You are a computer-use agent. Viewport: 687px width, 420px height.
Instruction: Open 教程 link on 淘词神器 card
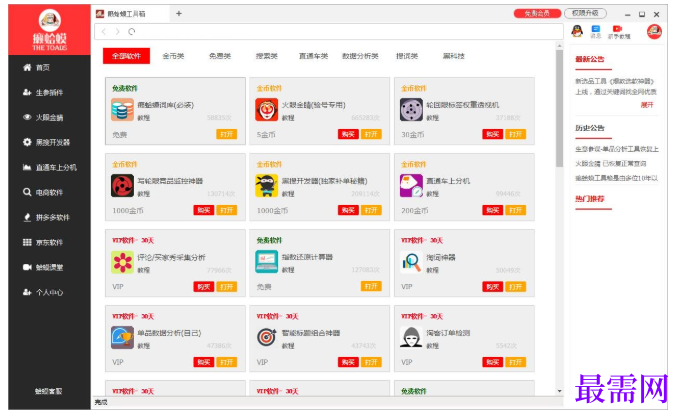pyautogui.click(x=432, y=270)
